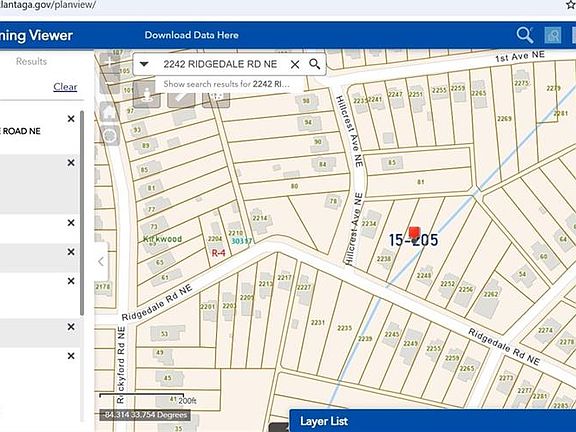The height and width of the screenshot is (432, 576).
Task: Select Show search results for 2242 suggestion
Action: pyautogui.click(x=227, y=84)
